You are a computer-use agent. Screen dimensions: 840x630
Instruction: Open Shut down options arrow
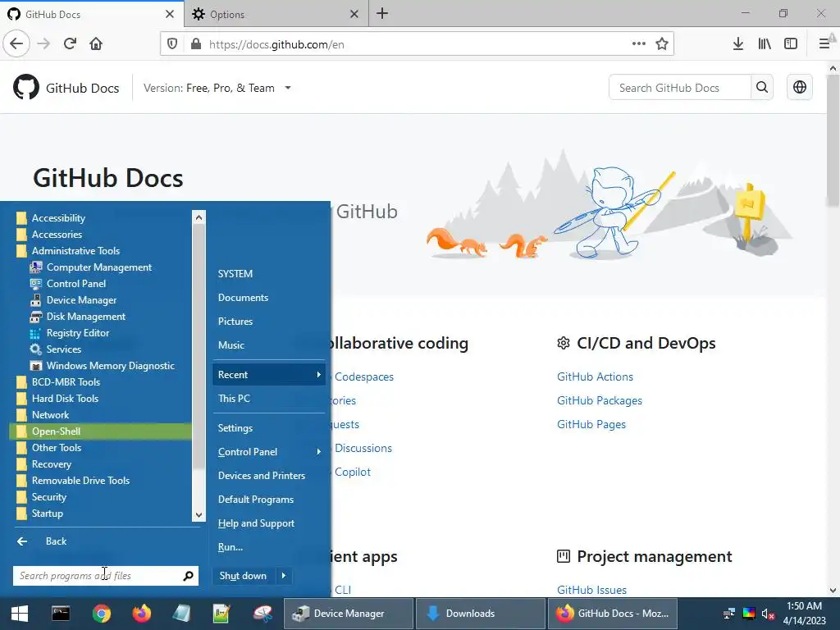(x=283, y=576)
